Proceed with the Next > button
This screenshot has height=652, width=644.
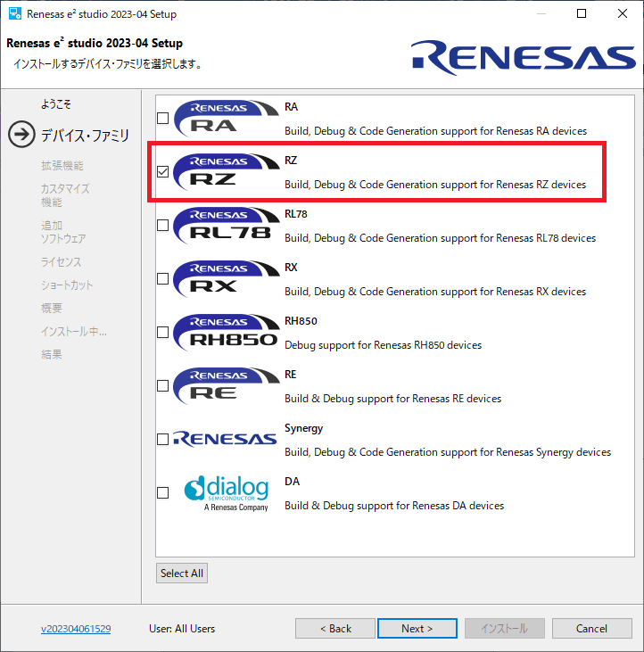pos(417,628)
